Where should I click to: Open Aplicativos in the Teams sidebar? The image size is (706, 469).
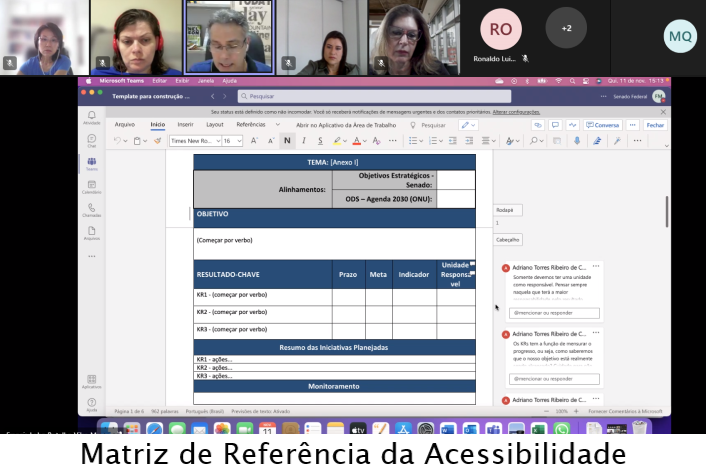[x=91, y=380]
